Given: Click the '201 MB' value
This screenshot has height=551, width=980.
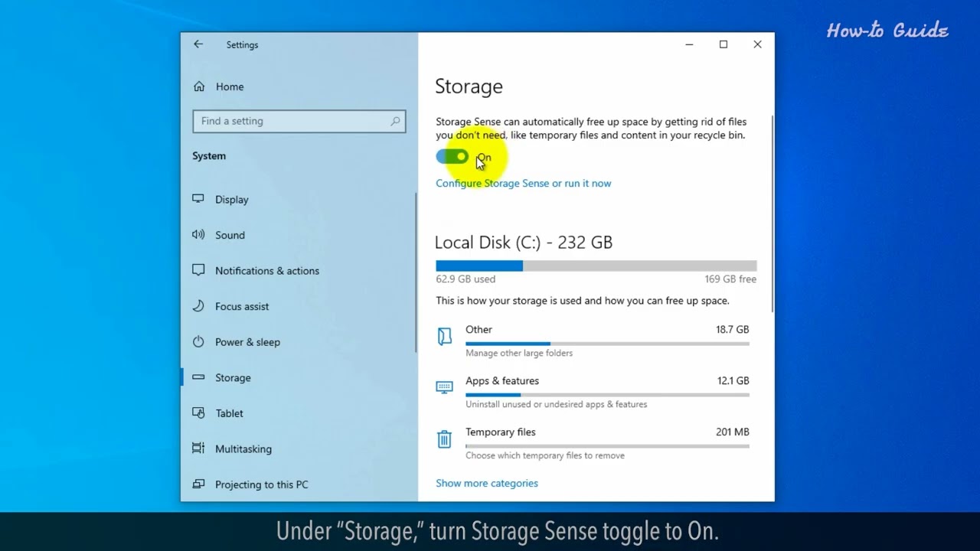Looking at the screenshot, I should [733, 432].
